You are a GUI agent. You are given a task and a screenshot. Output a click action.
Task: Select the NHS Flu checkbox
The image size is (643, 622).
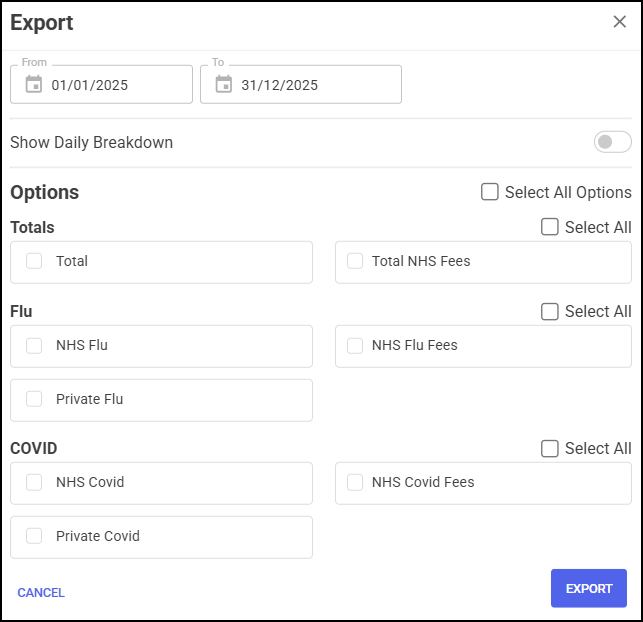click(34, 345)
